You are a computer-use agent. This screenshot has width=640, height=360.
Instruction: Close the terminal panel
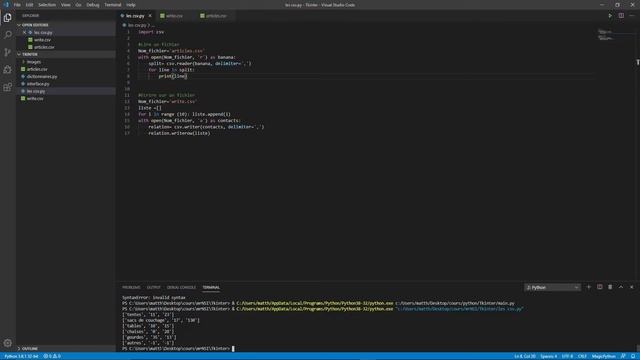[x=631, y=287]
